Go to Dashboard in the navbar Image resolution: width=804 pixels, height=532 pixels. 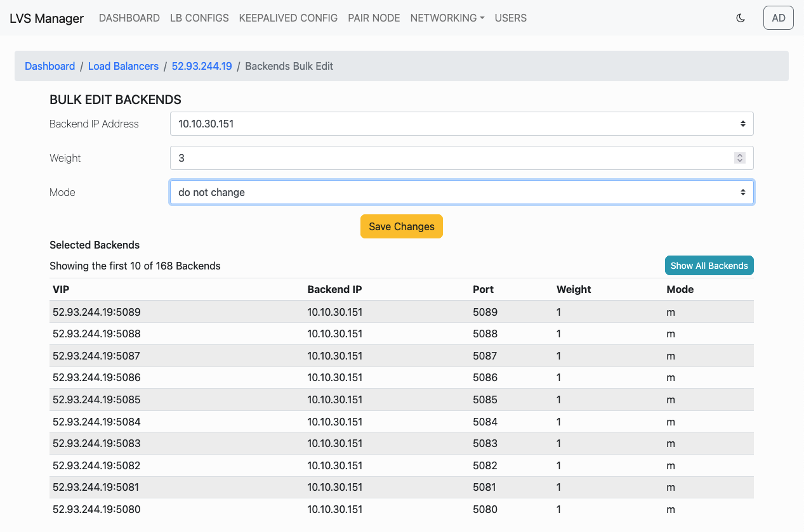(x=129, y=18)
